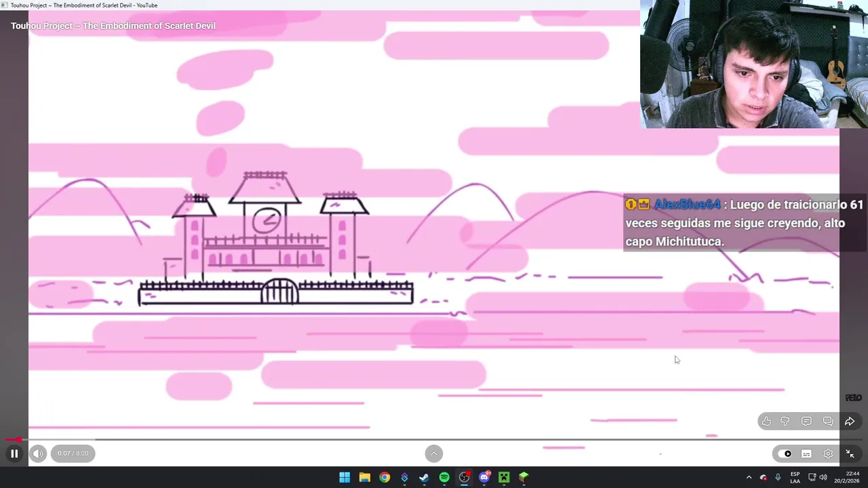Open Spotify from the taskbar
This screenshot has width=868, height=488.
click(x=444, y=477)
